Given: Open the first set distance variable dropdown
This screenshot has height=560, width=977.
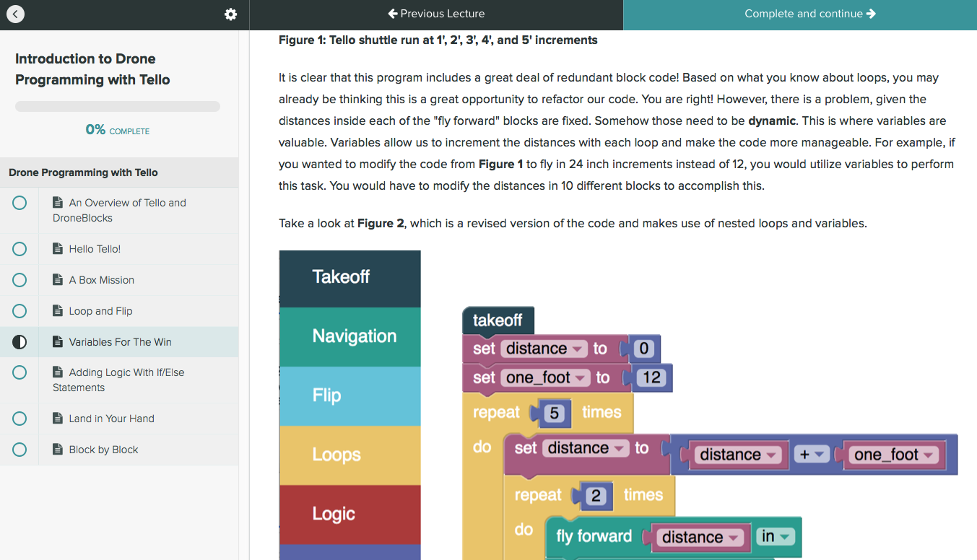Looking at the screenshot, I should [544, 349].
